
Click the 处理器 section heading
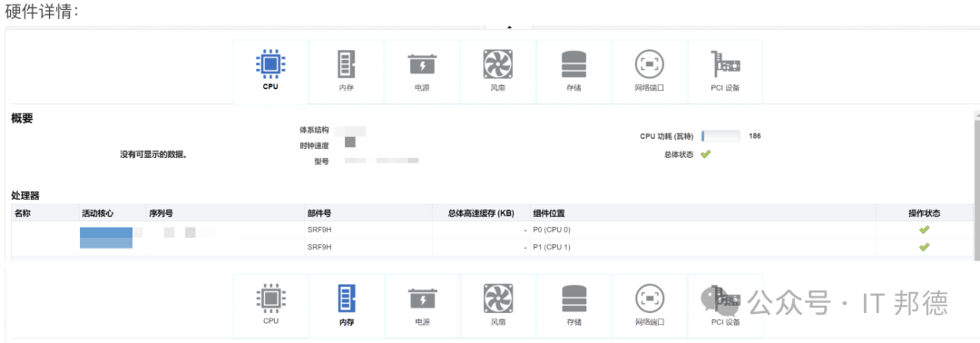pyautogui.click(x=25, y=196)
